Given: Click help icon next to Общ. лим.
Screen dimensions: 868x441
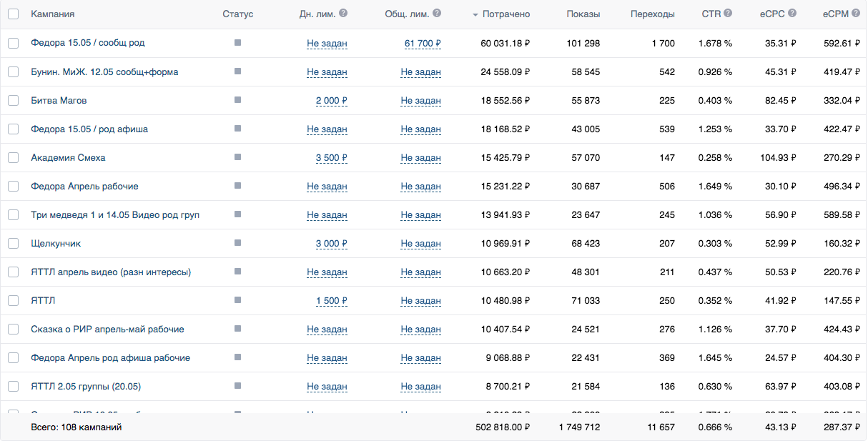Looking at the screenshot, I should 437,14.
